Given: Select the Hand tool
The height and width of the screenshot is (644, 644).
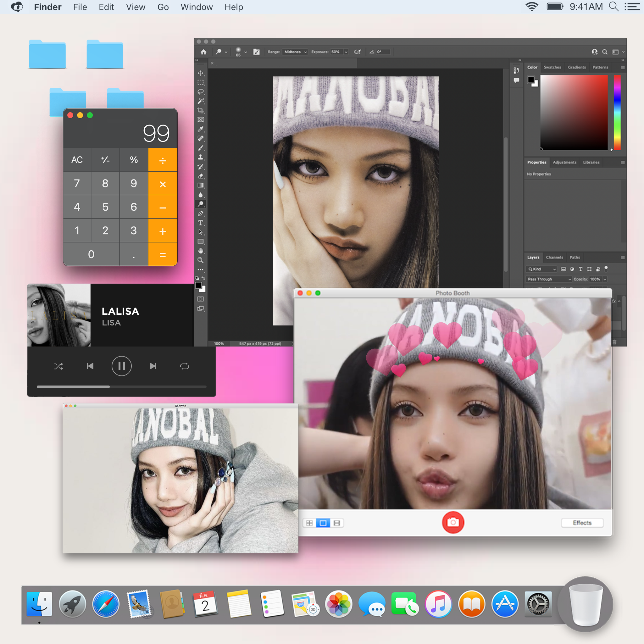Looking at the screenshot, I should [200, 251].
